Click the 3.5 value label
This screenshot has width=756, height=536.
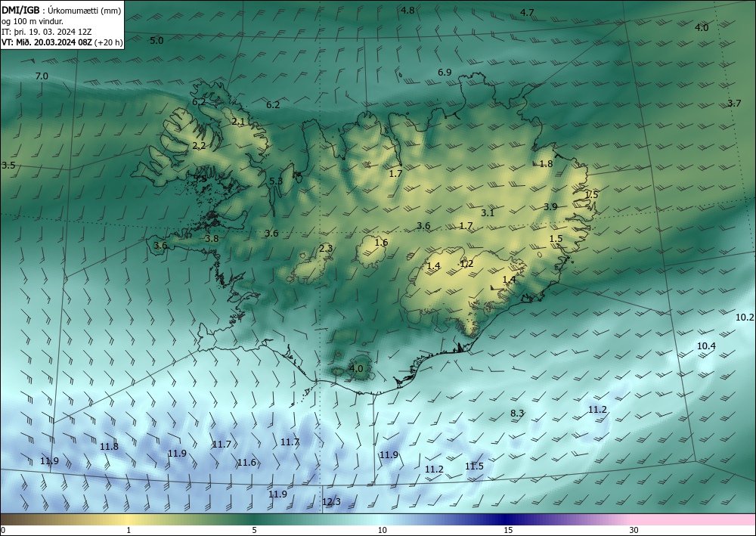pyautogui.click(x=8, y=165)
